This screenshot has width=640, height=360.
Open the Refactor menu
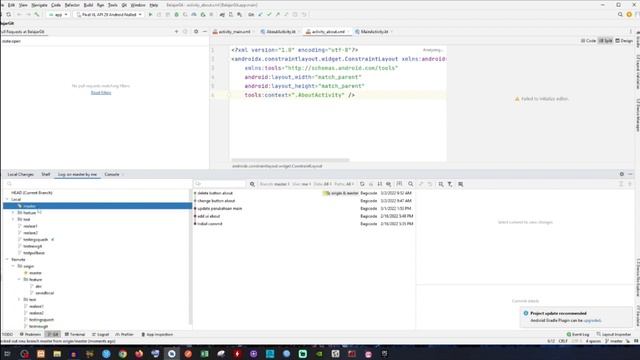[72, 5]
